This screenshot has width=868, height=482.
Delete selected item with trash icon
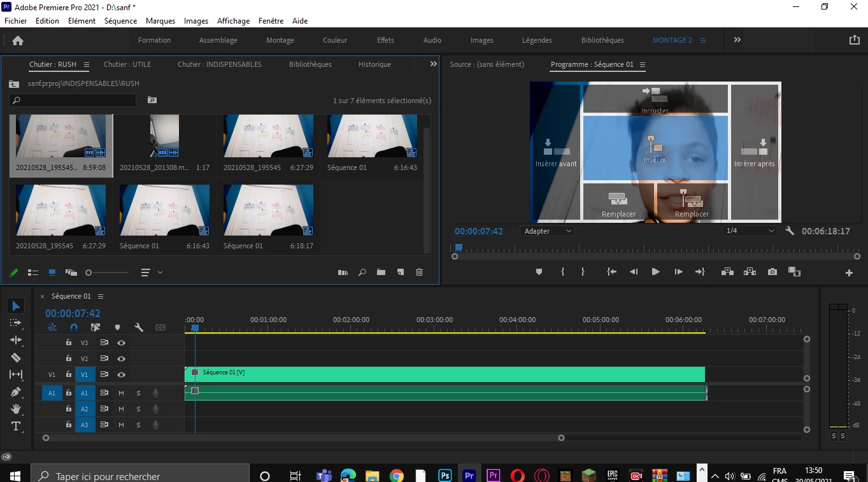419,273
